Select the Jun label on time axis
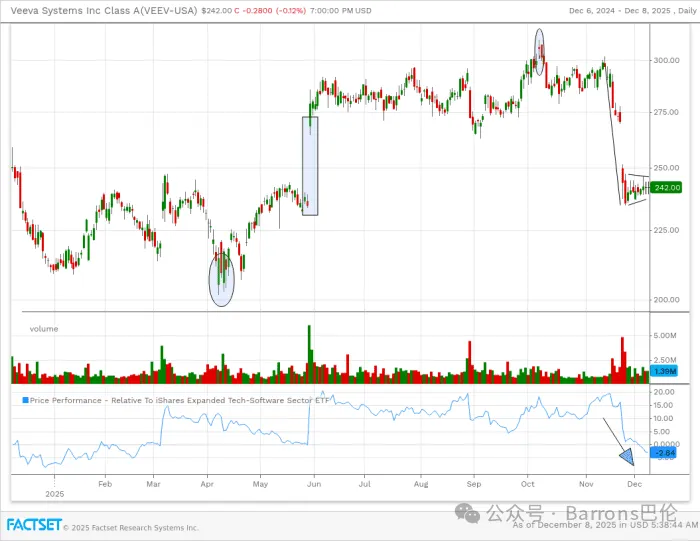Viewport: 700px width, 541px height. click(x=313, y=482)
